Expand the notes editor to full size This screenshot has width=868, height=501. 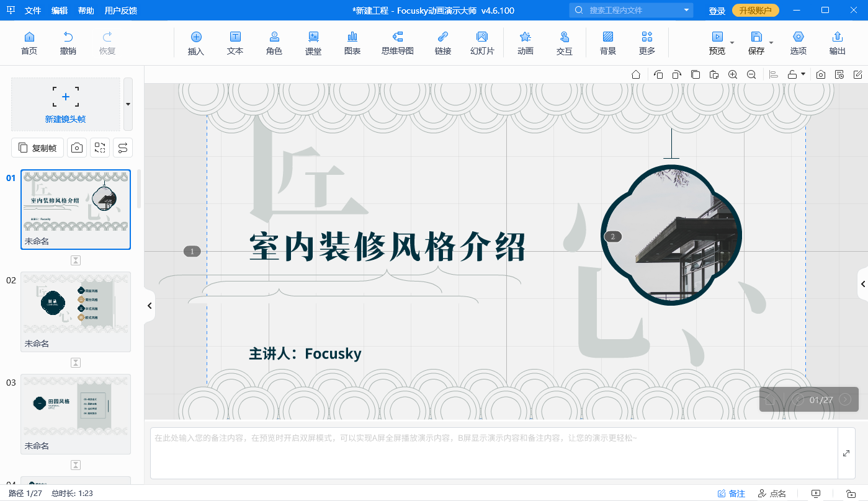846,453
